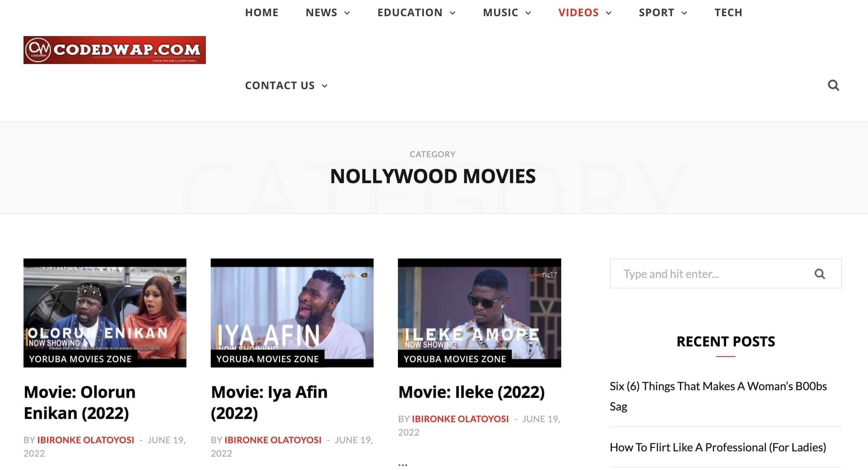The width and height of the screenshot is (868, 470).
Task: Select the Ileke Amope movie thumbnail
Action: [x=479, y=308]
